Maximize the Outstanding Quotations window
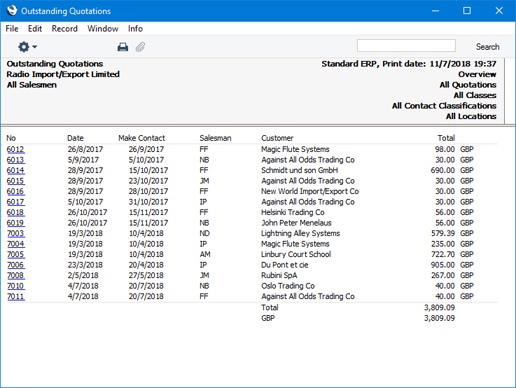 coord(467,11)
